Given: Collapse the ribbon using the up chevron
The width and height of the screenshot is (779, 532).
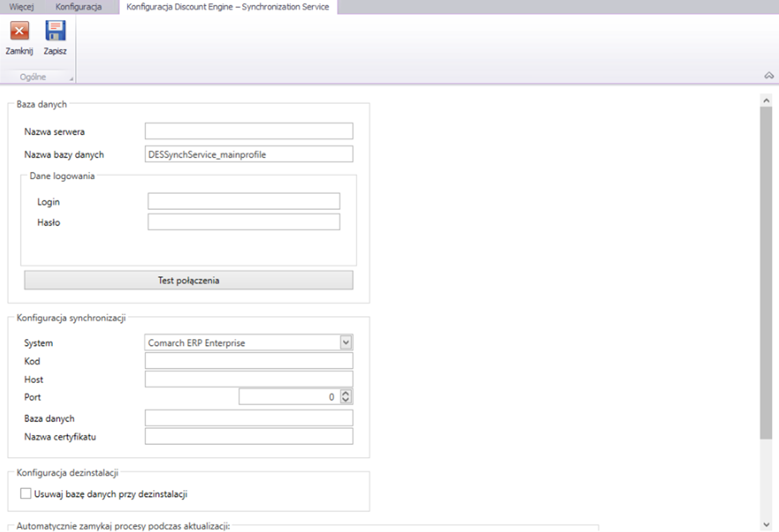Looking at the screenshot, I should click(769, 76).
